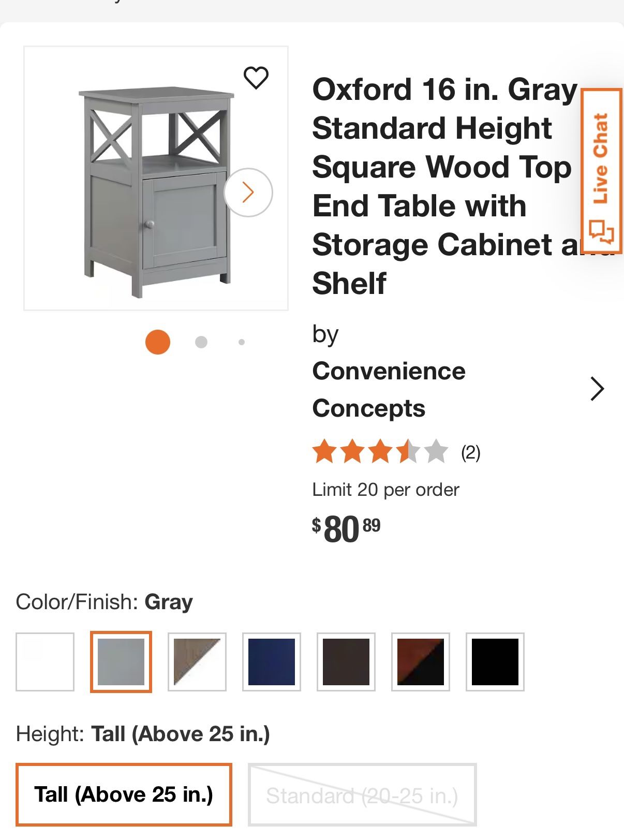Choose the driftwood and white swatch
Image resolution: width=624 pixels, height=840 pixels.
[x=197, y=662]
